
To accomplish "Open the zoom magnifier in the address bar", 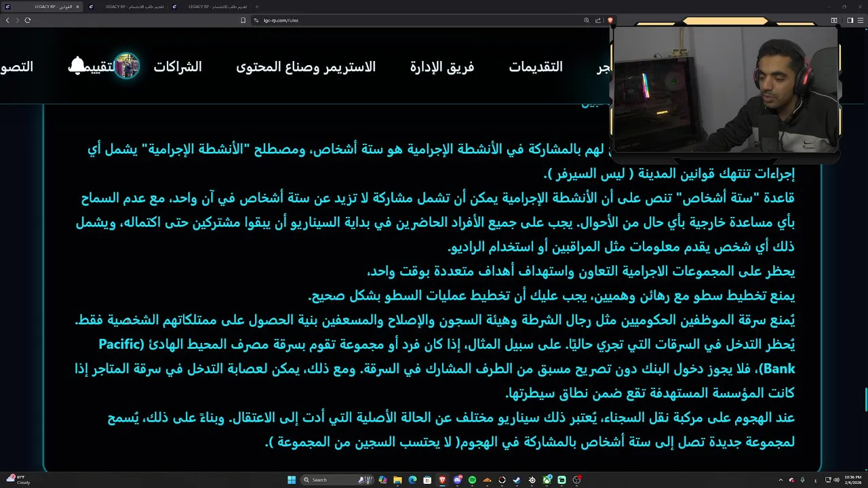I will click(587, 20).
